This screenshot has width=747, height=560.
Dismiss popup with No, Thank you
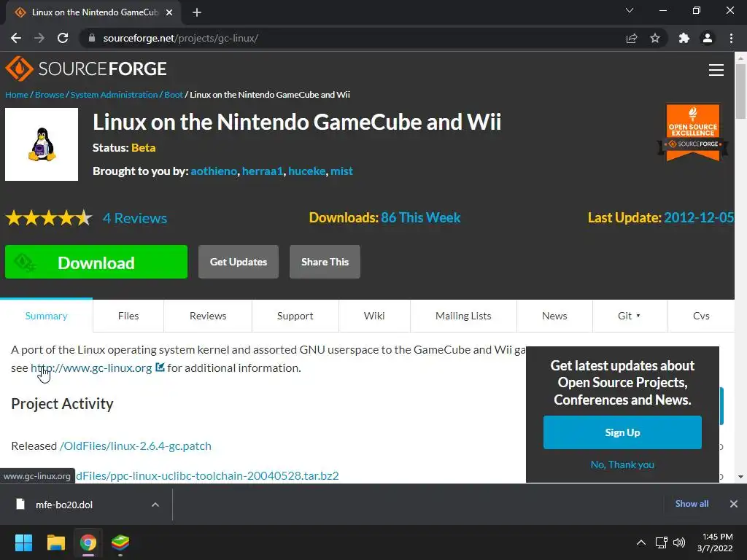click(622, 464)
